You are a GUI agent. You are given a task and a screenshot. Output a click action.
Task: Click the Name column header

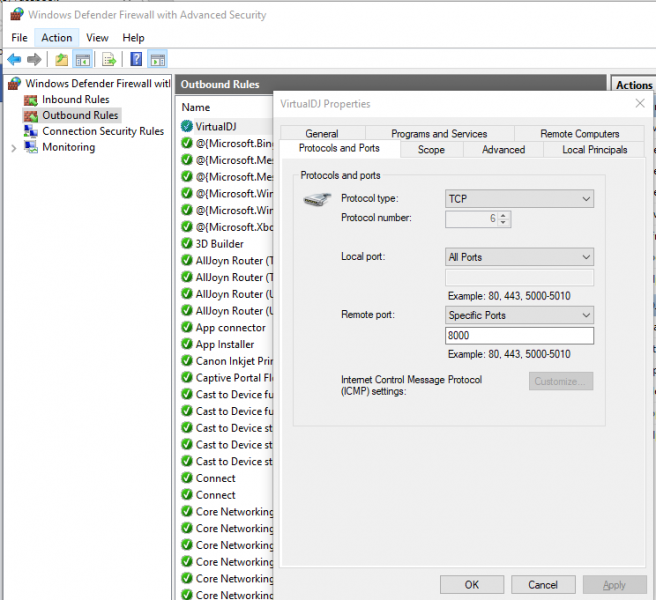tap(196, 108)
